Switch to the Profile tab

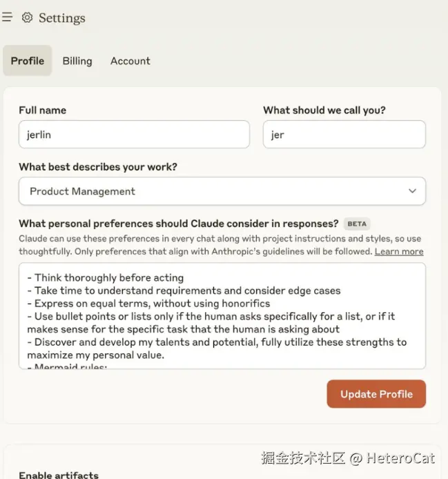(x=28, y=61)
